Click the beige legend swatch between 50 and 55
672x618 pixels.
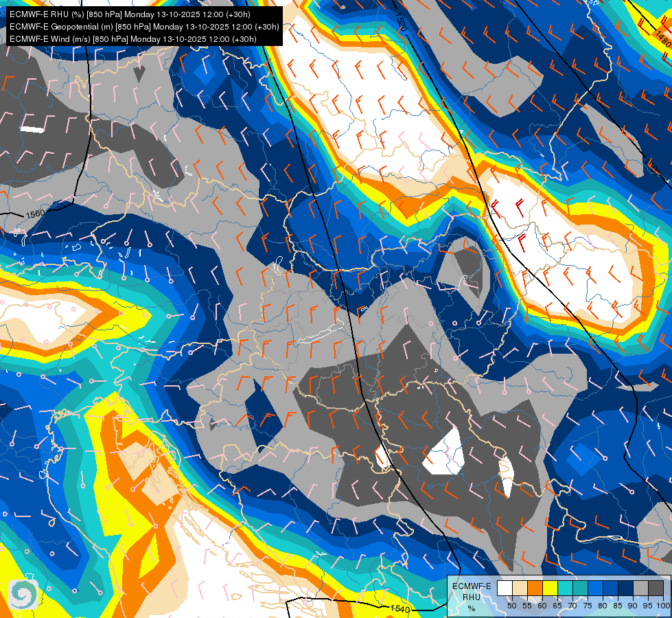point(520,588)
